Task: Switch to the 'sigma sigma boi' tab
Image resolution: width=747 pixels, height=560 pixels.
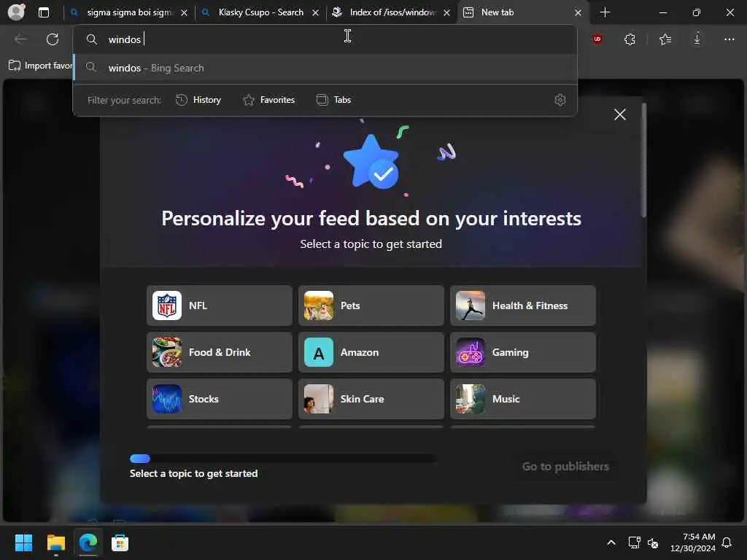Action: tap(129, 12)
